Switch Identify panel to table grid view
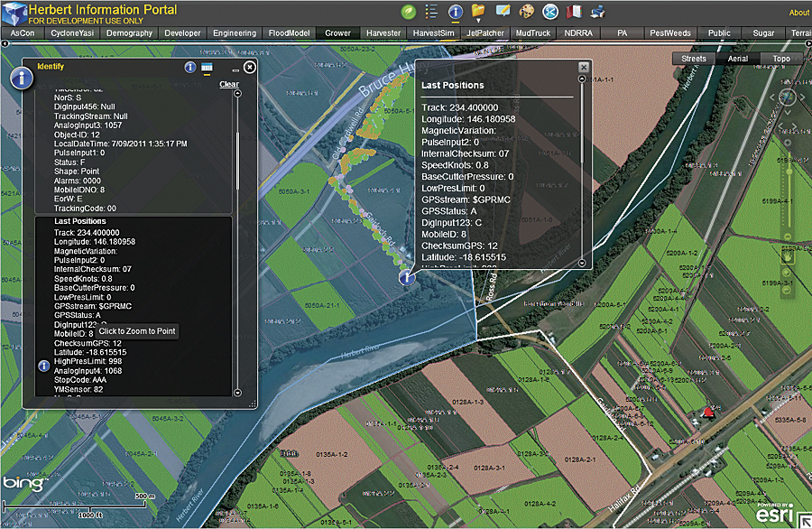Image resolution: width=812 pixels, height=529 pixels. click(207, 68)
